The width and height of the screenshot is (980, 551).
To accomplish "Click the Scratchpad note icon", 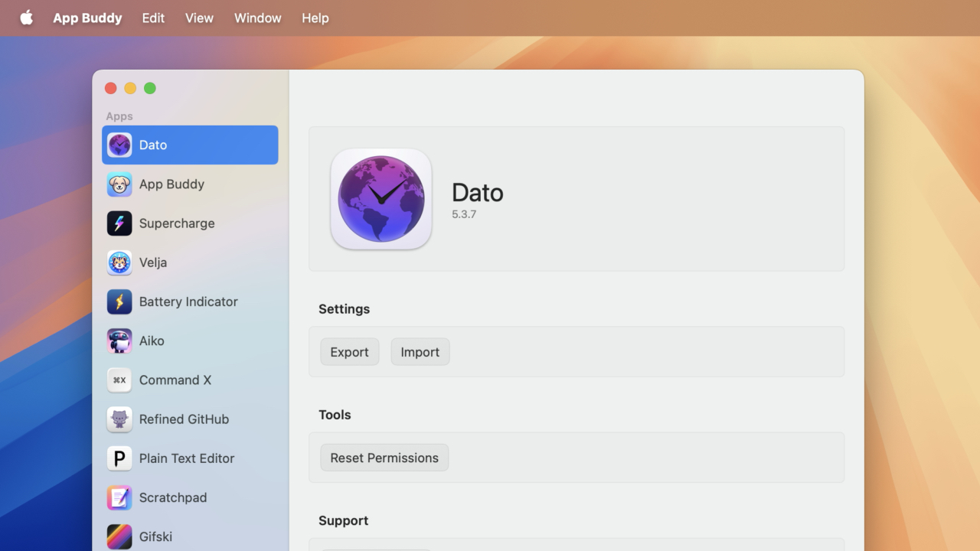I will pyautogui.click(x=119, y=497).
